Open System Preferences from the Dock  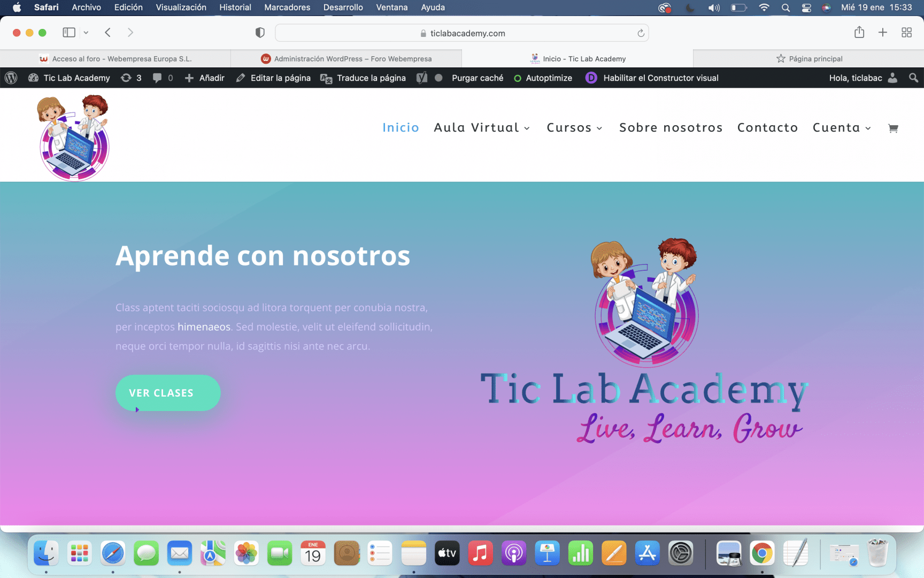[x=681, y=553]
